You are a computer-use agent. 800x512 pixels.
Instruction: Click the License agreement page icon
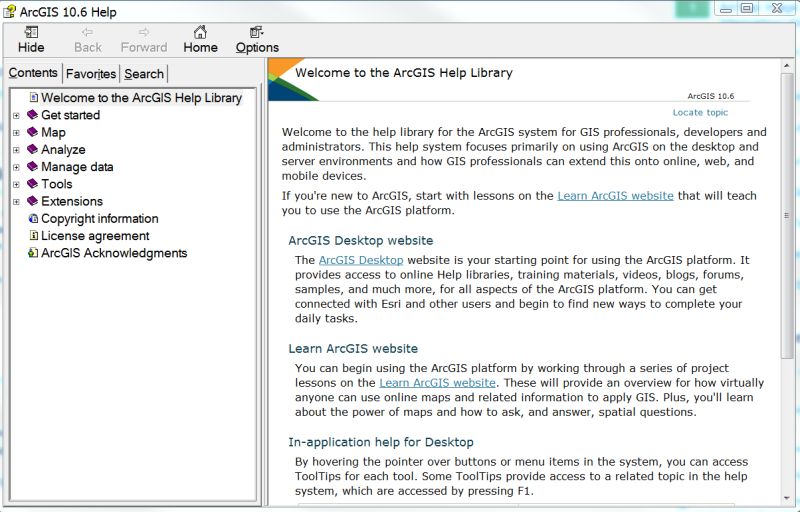tap(34, 236)
